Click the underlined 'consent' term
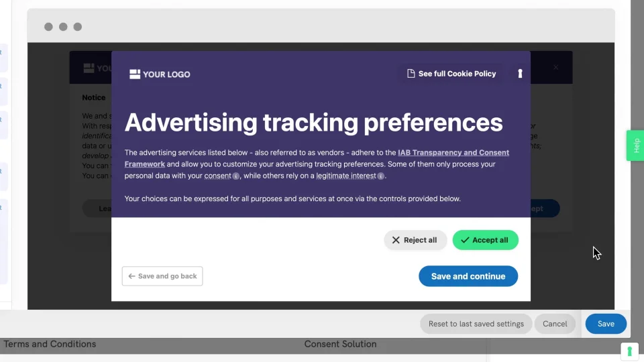The width and height of the screenshot is (644, 362). [217, 176]
